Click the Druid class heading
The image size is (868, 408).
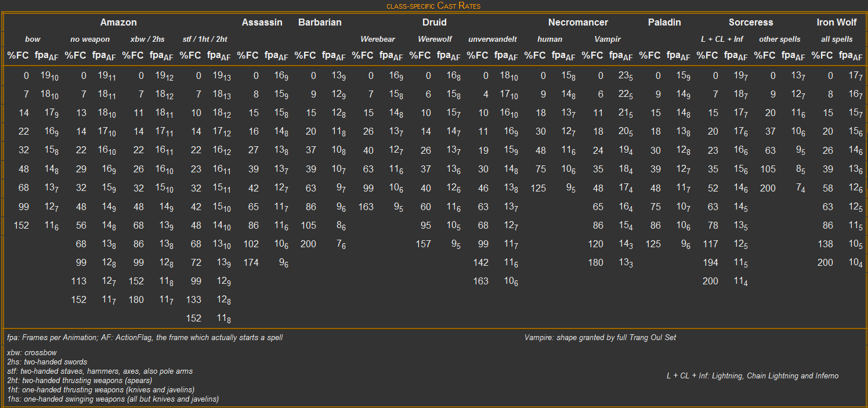coord(435,23)
